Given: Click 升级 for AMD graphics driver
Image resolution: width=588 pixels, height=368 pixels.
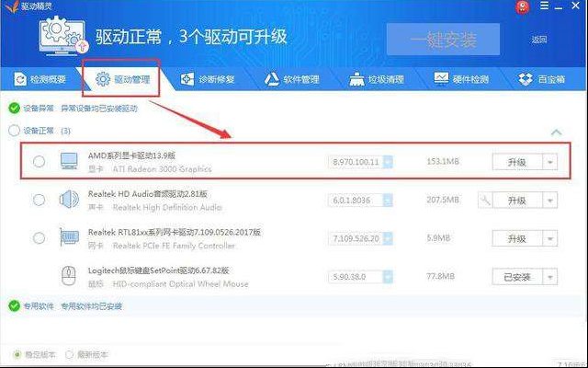Looking at the screenshot, I should tap(517, 162).
